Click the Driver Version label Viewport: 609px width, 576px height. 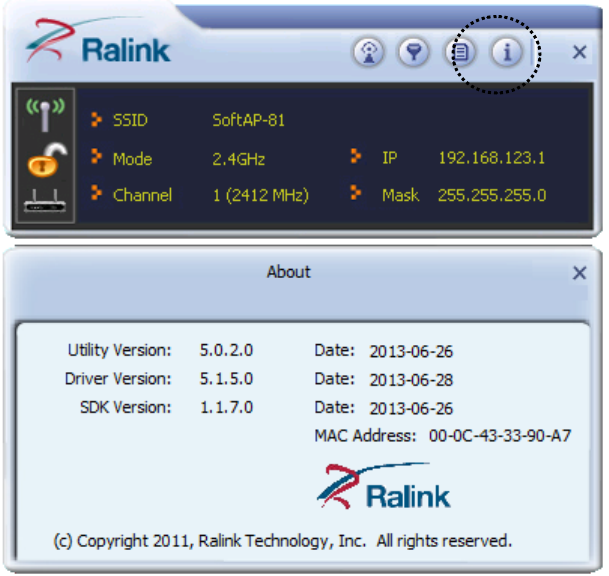(118, 379)
